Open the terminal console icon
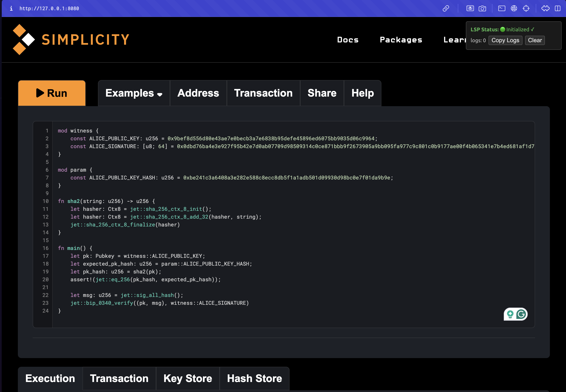 click(x=502, y=9)
